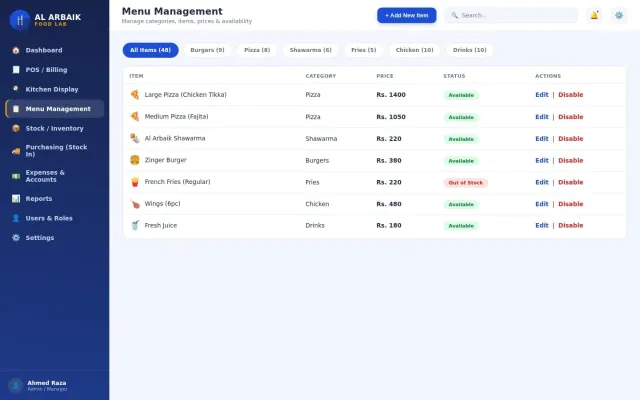Edit the Wings (6pc) item

(542, 204)
